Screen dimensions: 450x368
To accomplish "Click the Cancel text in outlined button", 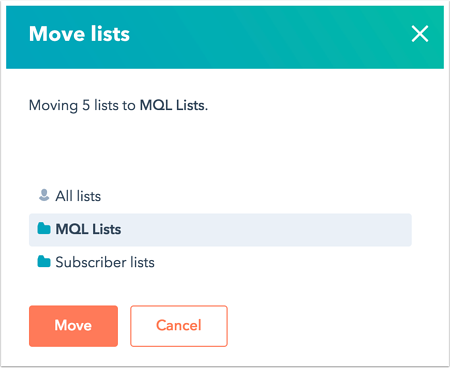I will 179,325.
